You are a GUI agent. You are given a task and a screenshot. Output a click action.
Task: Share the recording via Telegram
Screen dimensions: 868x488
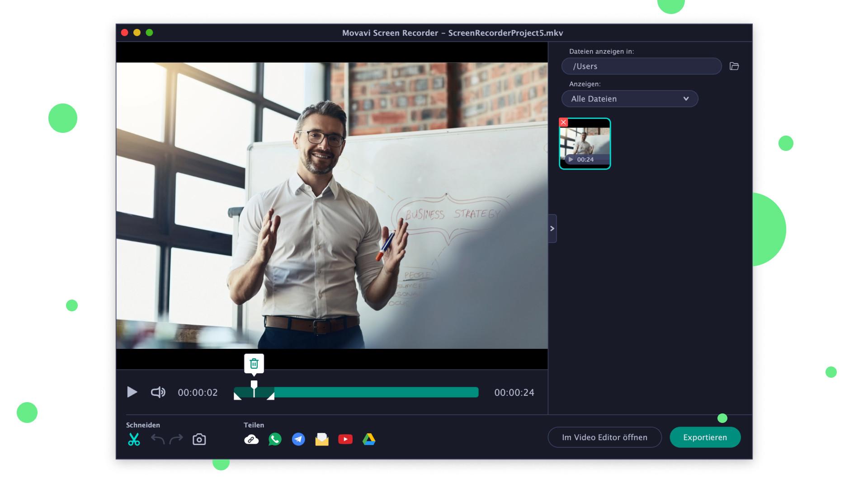click(298, 439)
